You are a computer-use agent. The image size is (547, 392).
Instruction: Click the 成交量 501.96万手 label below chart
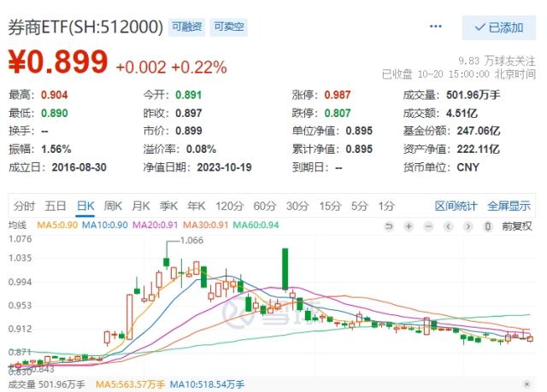point(46,384)
